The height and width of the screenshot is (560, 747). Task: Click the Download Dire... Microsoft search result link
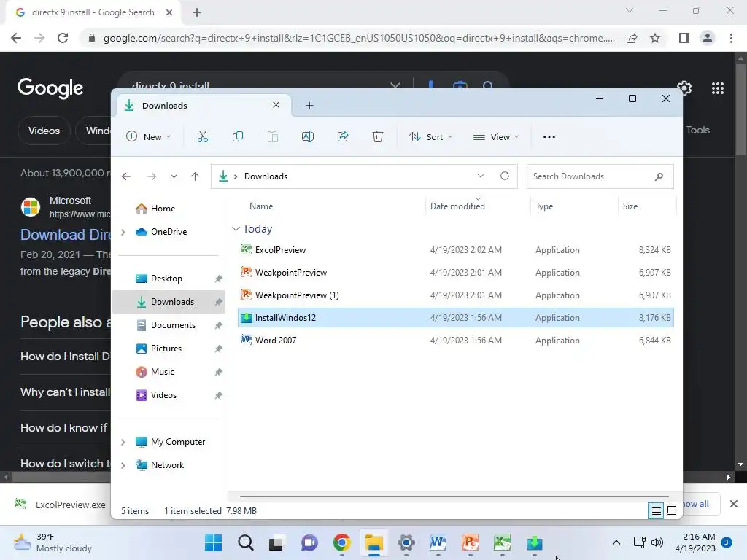coord(66,235)
